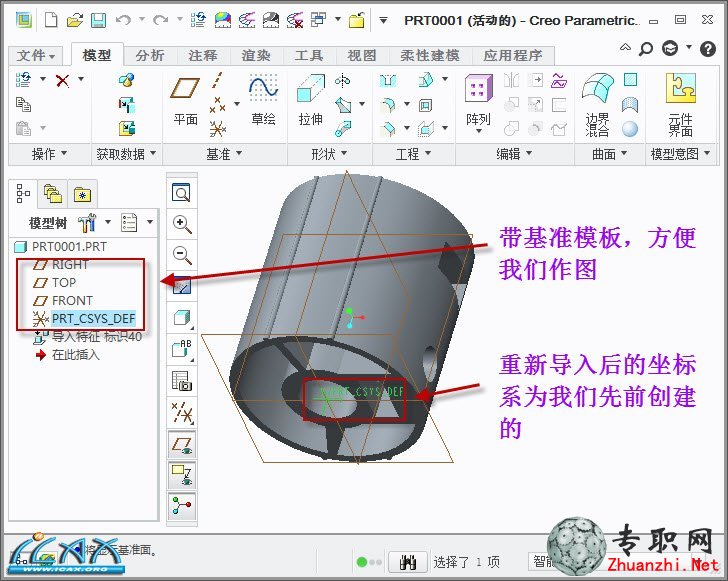Viewport: 728px width, 581px height.
Task: Click the Refit zoom icon in view toolbar
Action: [181, 192]
